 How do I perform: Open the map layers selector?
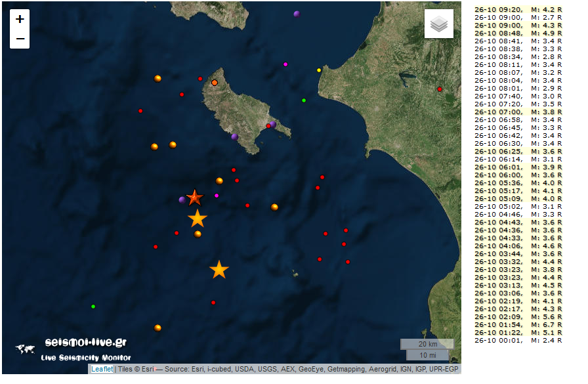pyautogui.click(x=439, y=24)
